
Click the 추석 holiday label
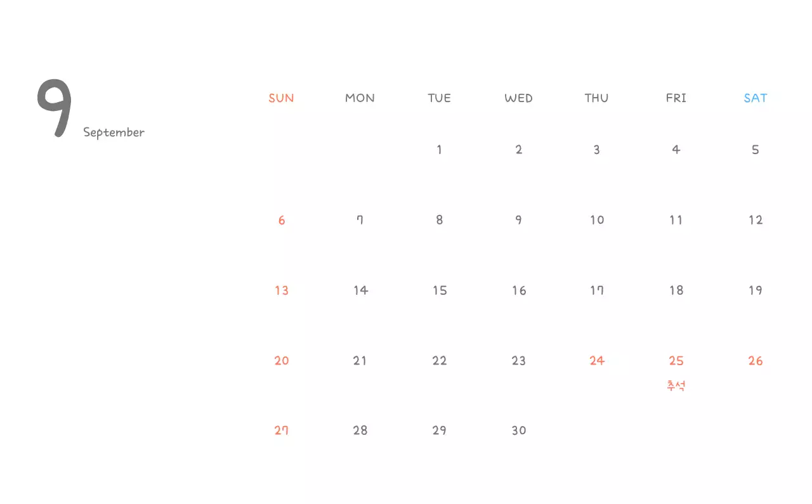tap(676, 385)
